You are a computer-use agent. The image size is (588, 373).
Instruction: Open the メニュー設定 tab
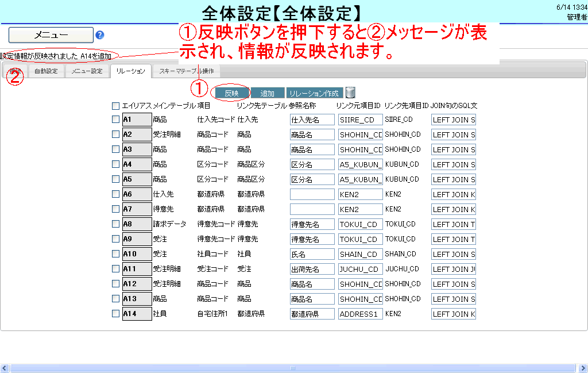[x=87, y=71]
